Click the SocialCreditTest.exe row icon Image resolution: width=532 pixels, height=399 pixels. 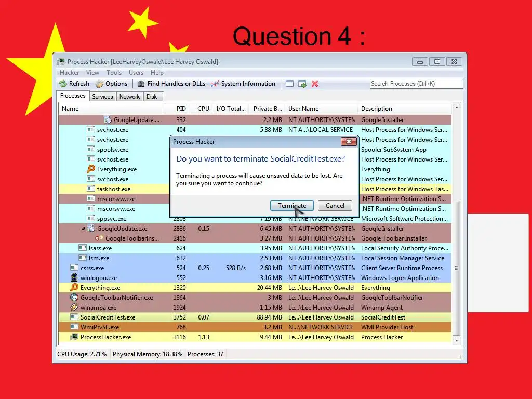[x=74, y=317]
